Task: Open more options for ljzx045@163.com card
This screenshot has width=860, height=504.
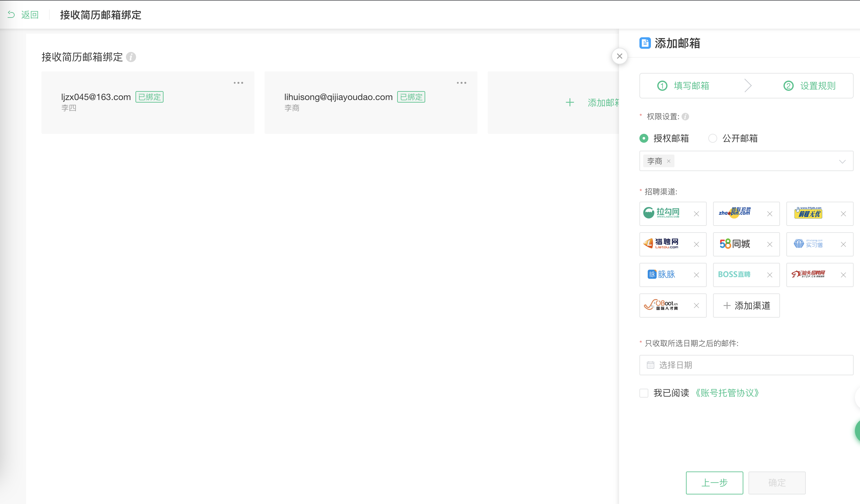Action: [238, 83]
